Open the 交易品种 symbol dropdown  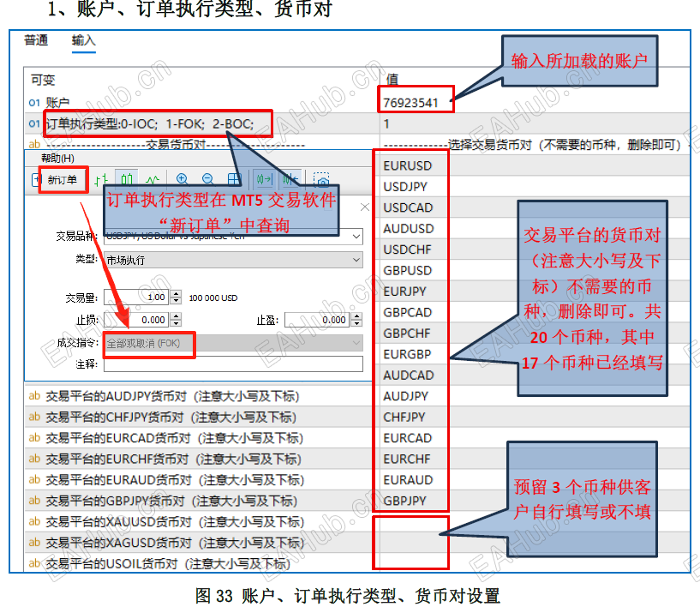coord(355,236)
